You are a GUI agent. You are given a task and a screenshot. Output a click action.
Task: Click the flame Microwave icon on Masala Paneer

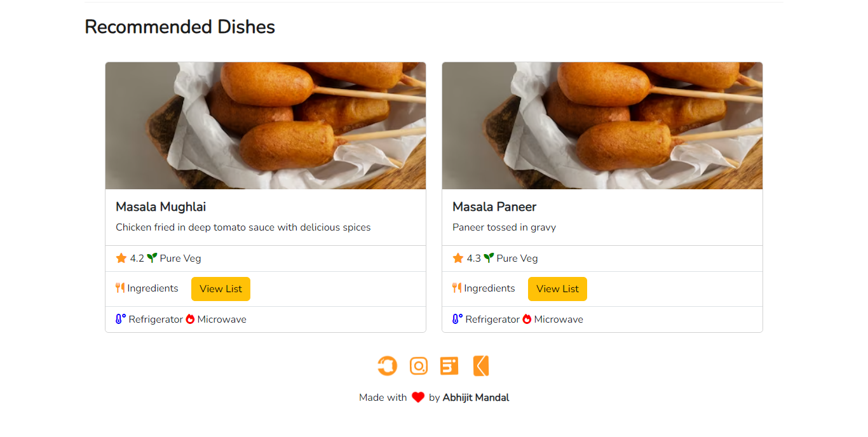[x=526, y=319]
